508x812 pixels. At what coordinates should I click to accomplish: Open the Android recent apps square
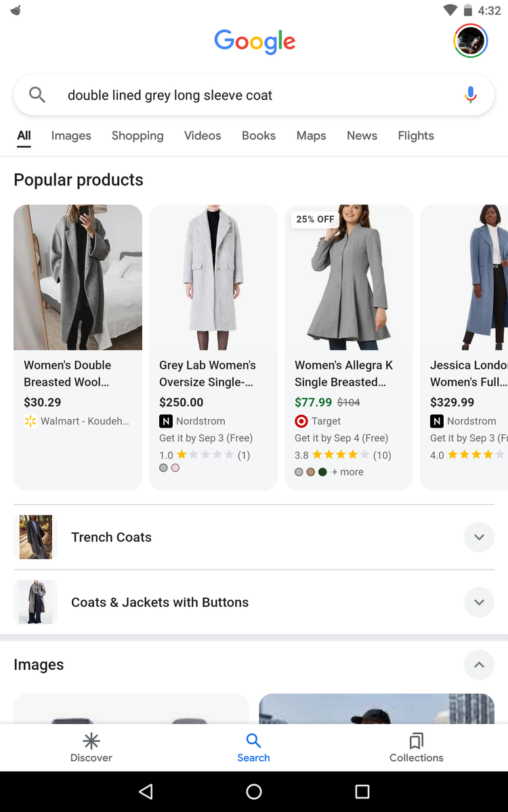point(362,792)
